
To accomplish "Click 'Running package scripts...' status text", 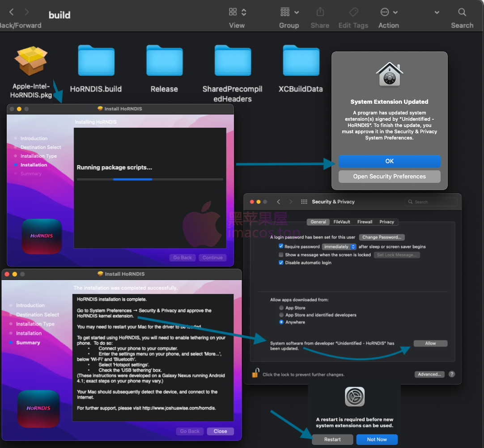I will click(x=114, y=168).
